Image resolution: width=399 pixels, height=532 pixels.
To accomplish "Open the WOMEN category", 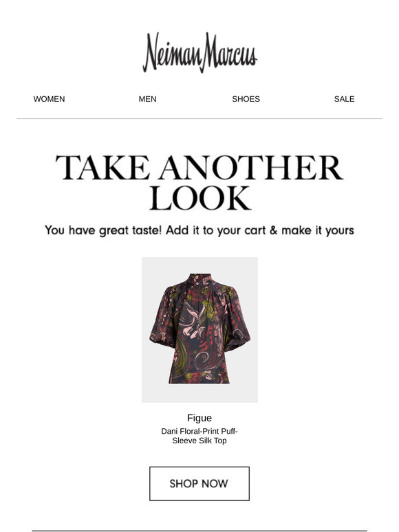I will click(50, 99).
